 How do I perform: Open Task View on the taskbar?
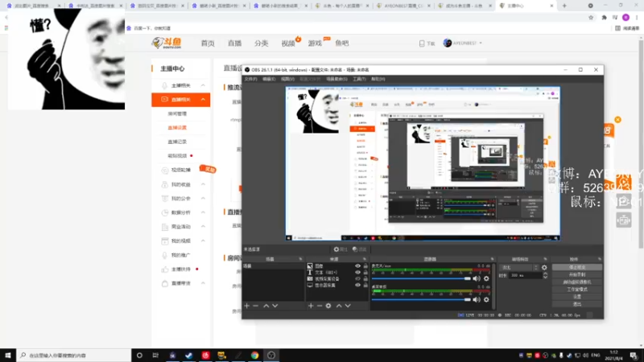(155, 355)
